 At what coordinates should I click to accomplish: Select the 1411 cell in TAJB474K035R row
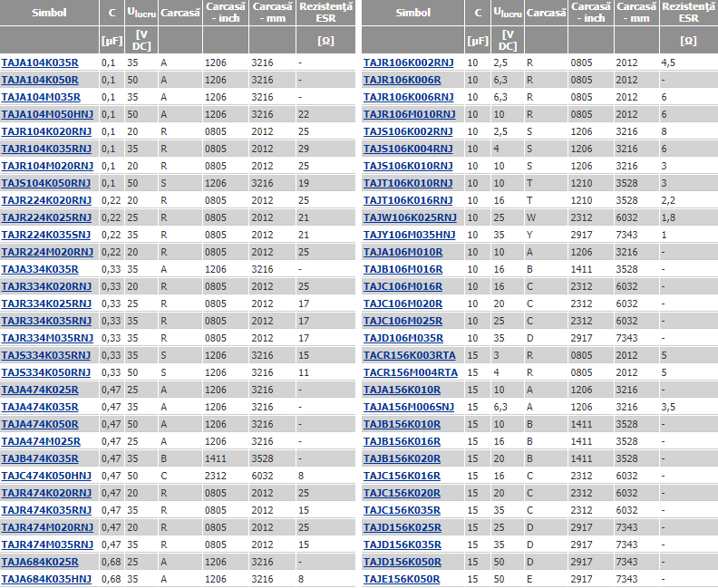pyautogui.click(x=216, y=459)
